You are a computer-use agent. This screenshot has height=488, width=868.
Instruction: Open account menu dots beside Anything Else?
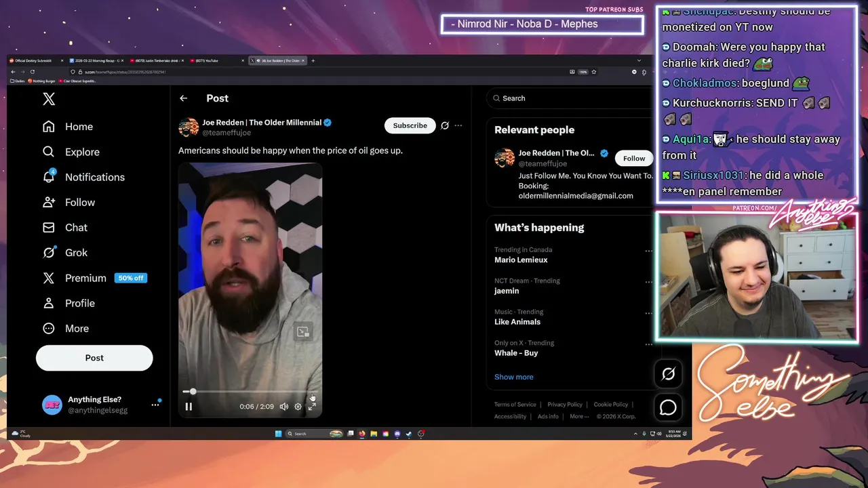155,405
